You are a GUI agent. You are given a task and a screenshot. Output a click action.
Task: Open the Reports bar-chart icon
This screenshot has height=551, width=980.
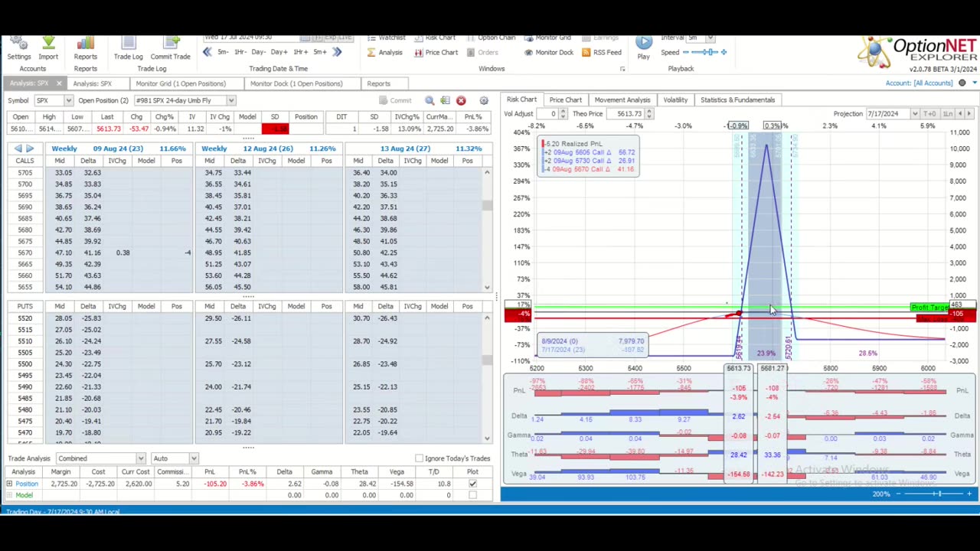pyautogui.click(x=86, y=47)
